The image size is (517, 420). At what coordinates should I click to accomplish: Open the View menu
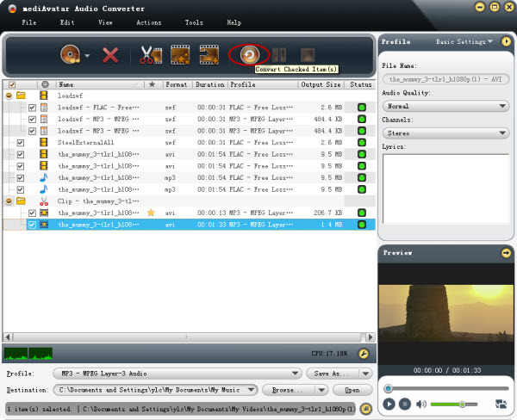105,22
